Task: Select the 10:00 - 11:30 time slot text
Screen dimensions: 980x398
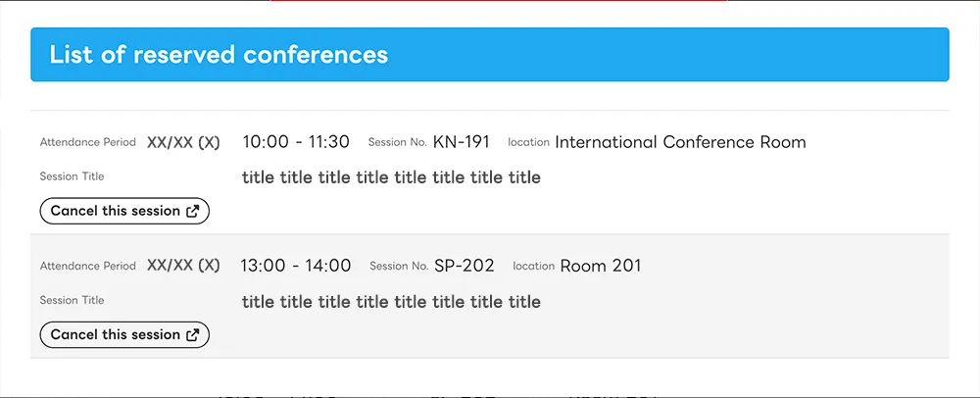Action: [x=296, y=142]
